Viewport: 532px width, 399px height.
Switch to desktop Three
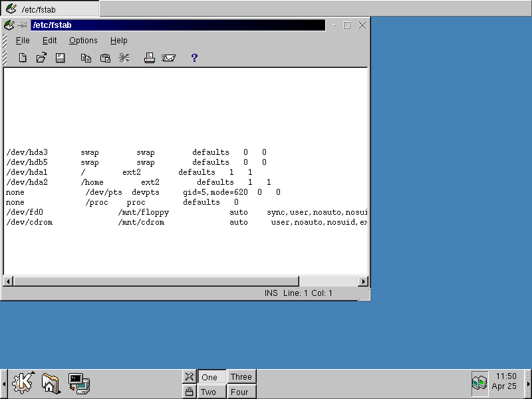coord(241,376)
